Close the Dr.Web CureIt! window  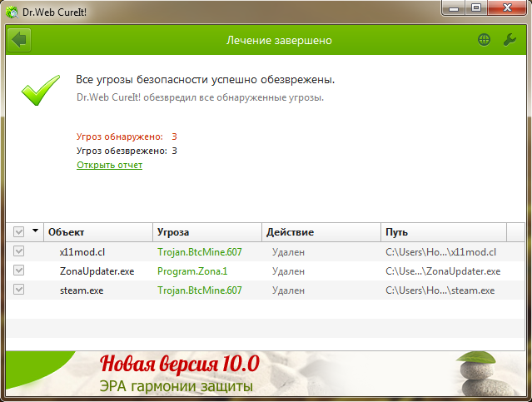click(x=507, y=8)
